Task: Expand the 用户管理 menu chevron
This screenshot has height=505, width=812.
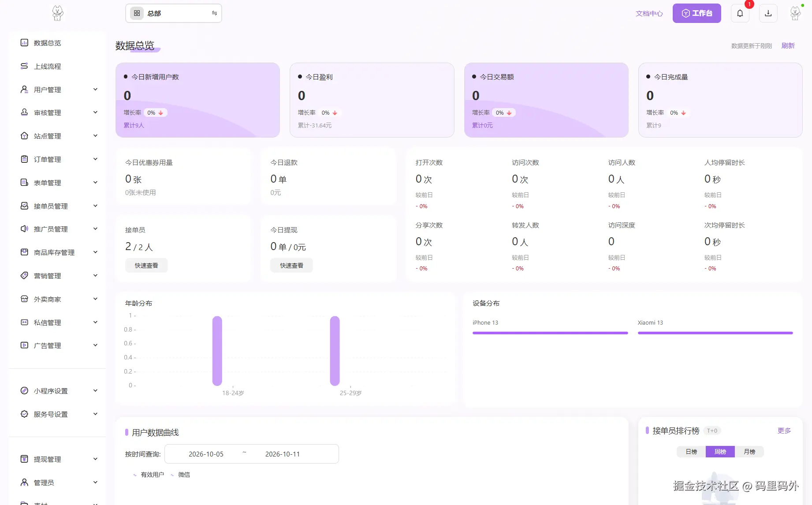Action: [95, 90]
